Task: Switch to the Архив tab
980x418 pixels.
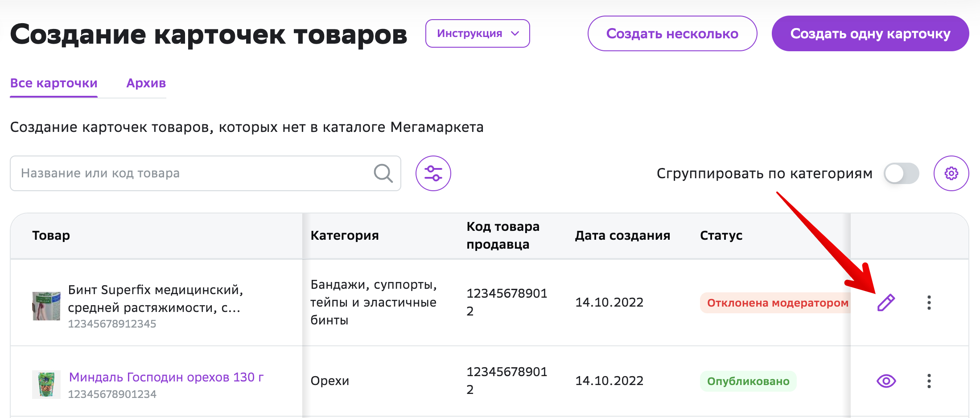Action: [x=146, y=83]
